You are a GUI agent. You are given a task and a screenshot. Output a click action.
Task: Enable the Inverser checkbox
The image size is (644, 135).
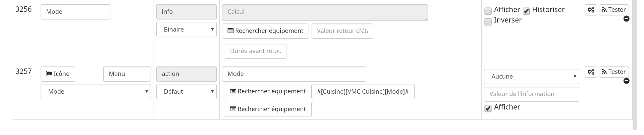(x=488, y=22)
